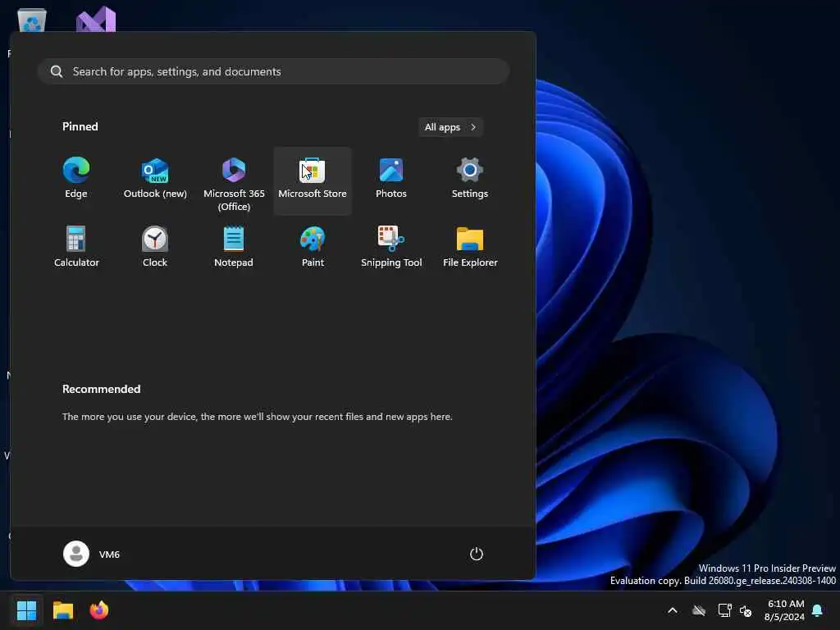The image size is (840, 630).
Task: Launch Notepad from Start menu
Action: coord(234,248)
